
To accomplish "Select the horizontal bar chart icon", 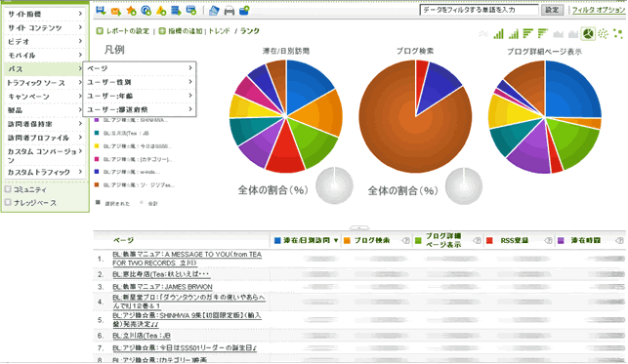I will pyautogui.click(x=527, y=34).
